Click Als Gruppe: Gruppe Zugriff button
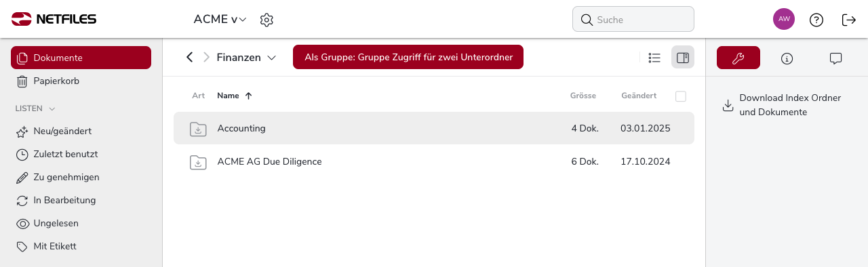The height and width of the screenshot is (267, 868). click(x=408, y=58)
